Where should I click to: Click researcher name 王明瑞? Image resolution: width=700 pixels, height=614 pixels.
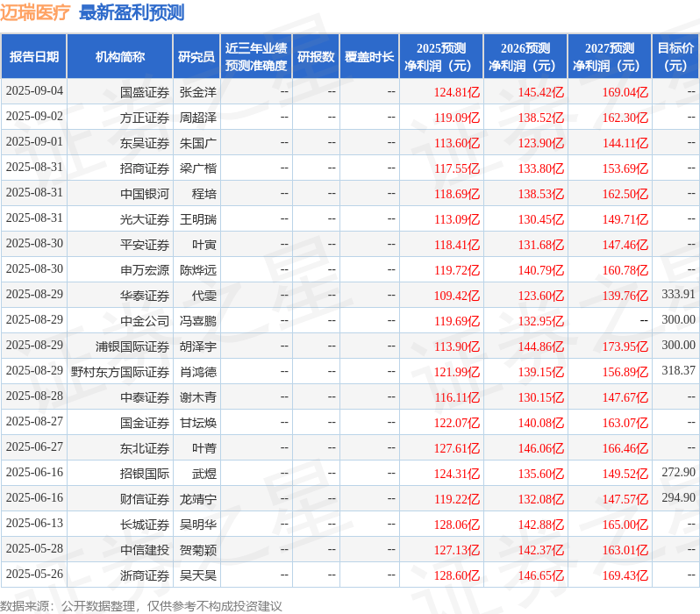point(198,219)
